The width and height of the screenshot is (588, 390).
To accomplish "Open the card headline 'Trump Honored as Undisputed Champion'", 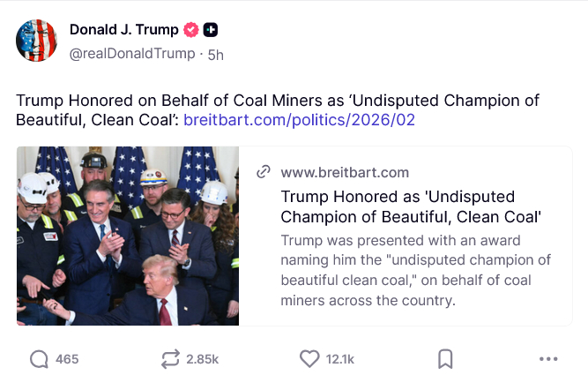I will click(x=410, y=206).
